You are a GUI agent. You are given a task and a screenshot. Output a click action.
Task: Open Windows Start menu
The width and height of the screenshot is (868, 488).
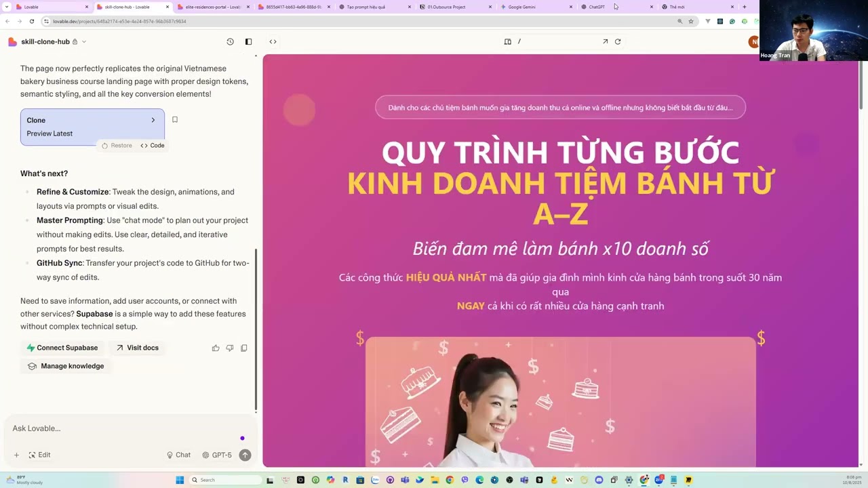pos(180,480)
